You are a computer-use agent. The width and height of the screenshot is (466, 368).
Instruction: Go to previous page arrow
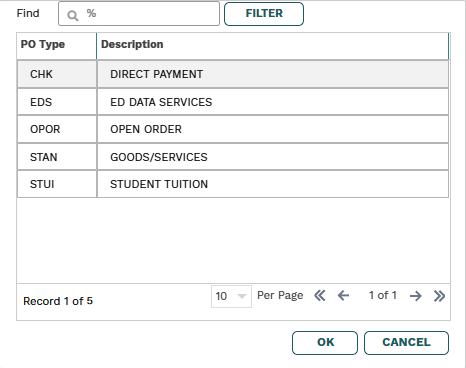[343, 295]
